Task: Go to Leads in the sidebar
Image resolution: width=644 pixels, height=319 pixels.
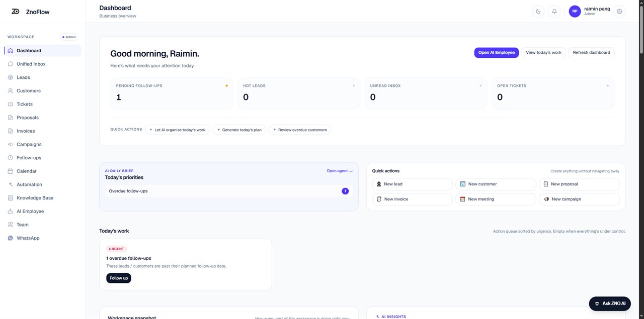Action: click(42, 77)
